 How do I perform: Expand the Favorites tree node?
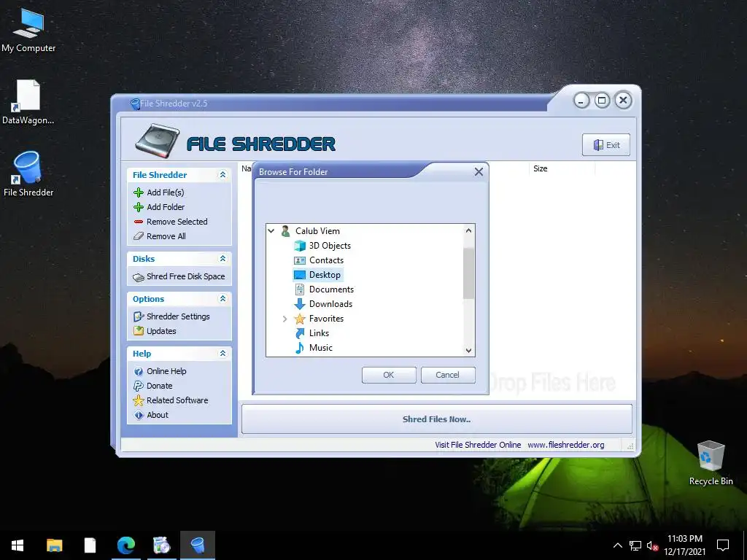tap(285, 319)
